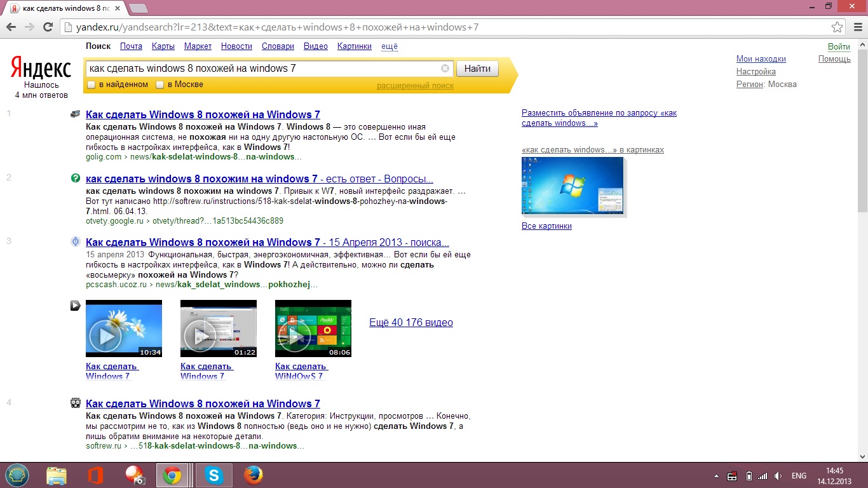Launch Microsoft Office from the taskbar

coord(96,475)
